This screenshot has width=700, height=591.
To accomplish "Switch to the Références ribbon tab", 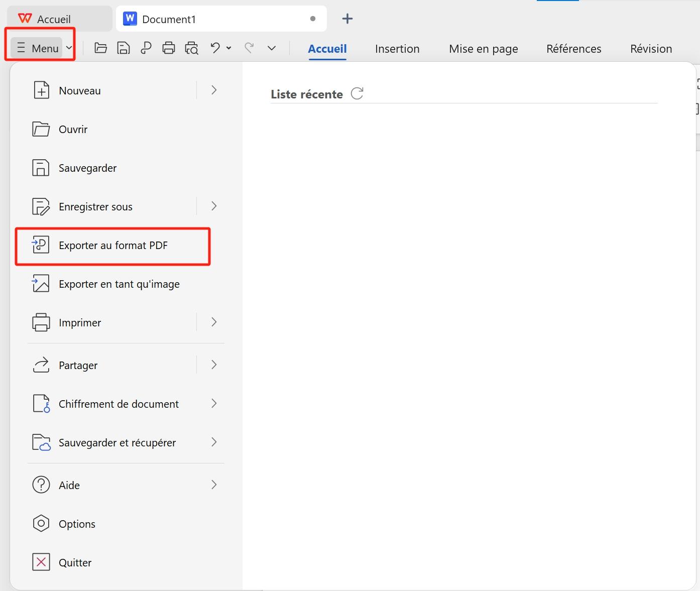I will (x=573, y=48).
